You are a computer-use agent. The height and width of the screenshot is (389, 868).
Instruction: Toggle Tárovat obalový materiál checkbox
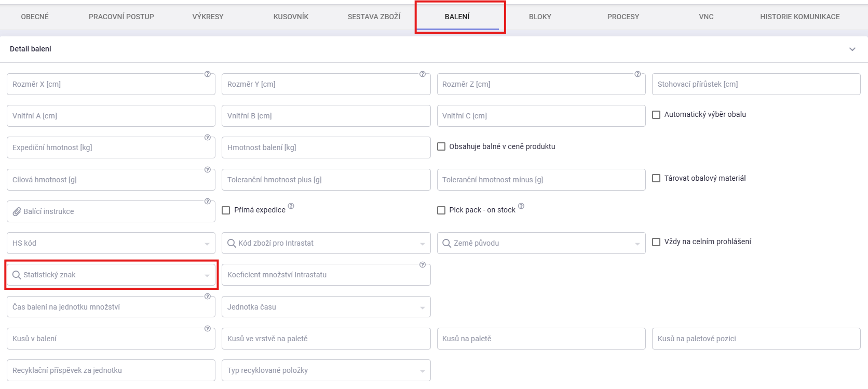(x=656, y=178)
